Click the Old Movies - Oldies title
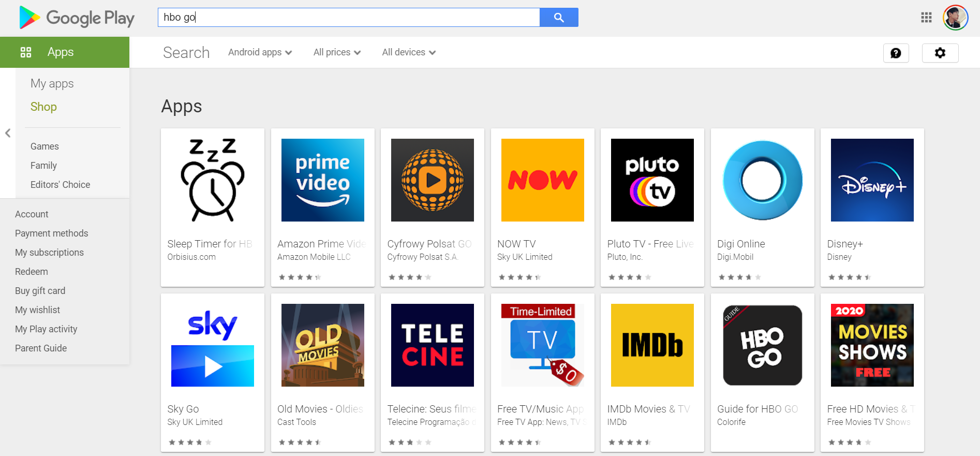980x456 pixels. coord(320,409)
